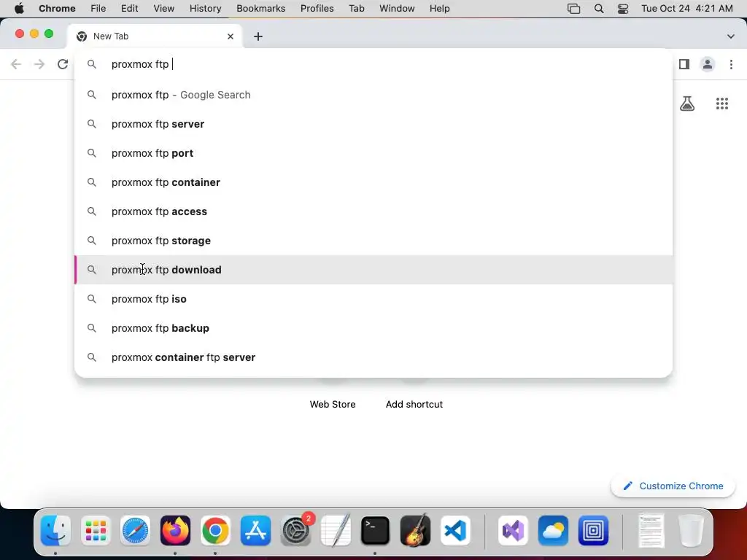747x560 pixels.
Task: Open Visual Studio purple icon in Dock
Action: click(x=513, y=530)
